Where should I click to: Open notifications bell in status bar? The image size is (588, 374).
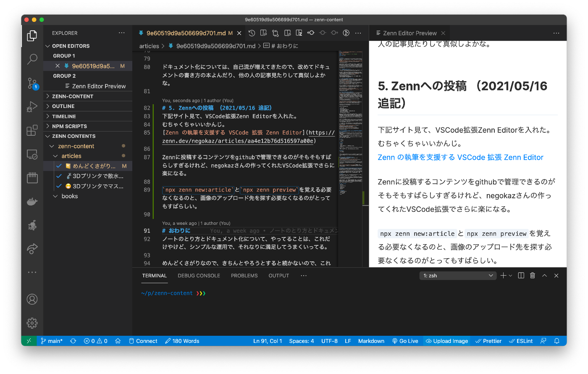[x=557, y=341]
